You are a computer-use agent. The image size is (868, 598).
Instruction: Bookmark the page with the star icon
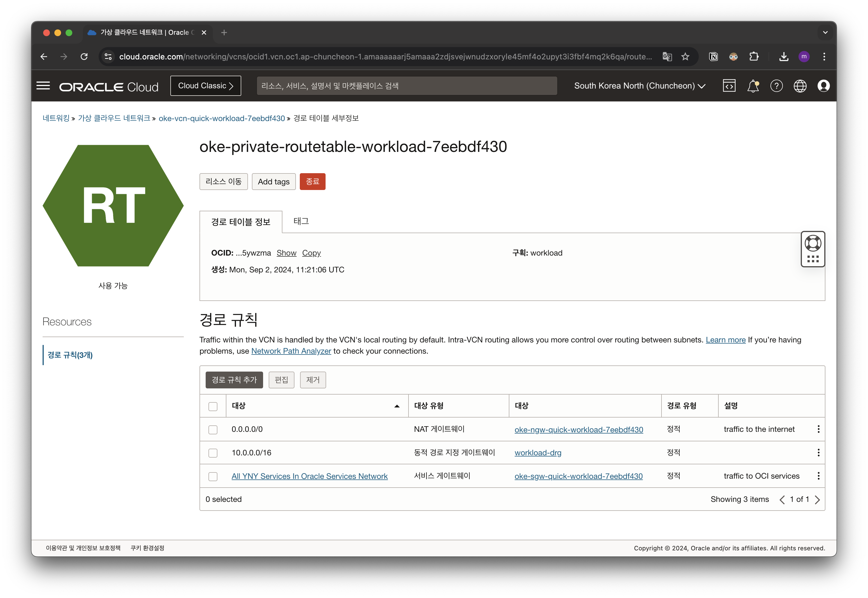tap(685, 57)
